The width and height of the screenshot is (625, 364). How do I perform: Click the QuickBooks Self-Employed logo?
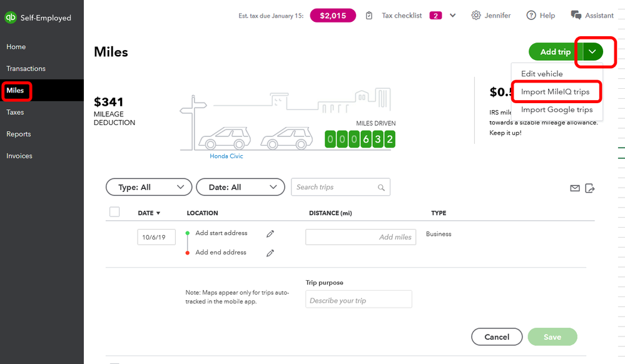coord(11,18)
